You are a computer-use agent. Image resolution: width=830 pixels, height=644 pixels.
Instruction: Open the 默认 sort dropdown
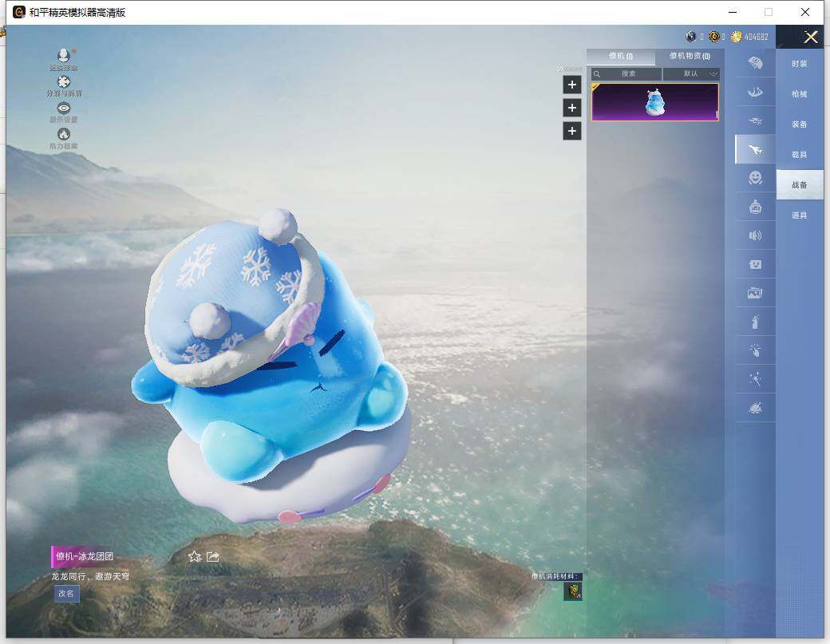pyautogui.click(x=691, y=73)
